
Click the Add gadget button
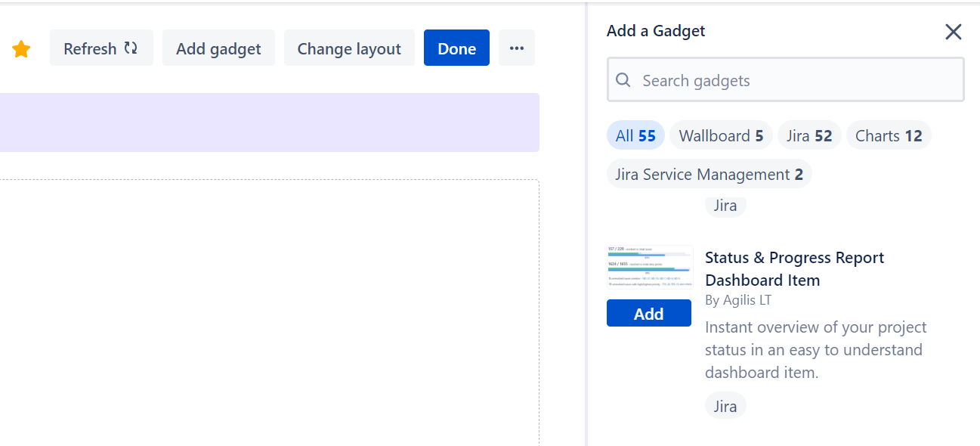tap(218, 48)
